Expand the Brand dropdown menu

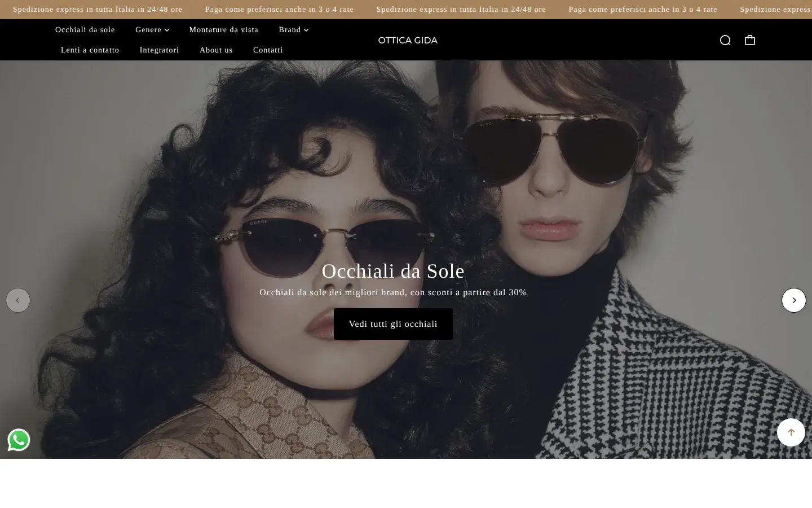pyautogui.click(x=294, y=29)
